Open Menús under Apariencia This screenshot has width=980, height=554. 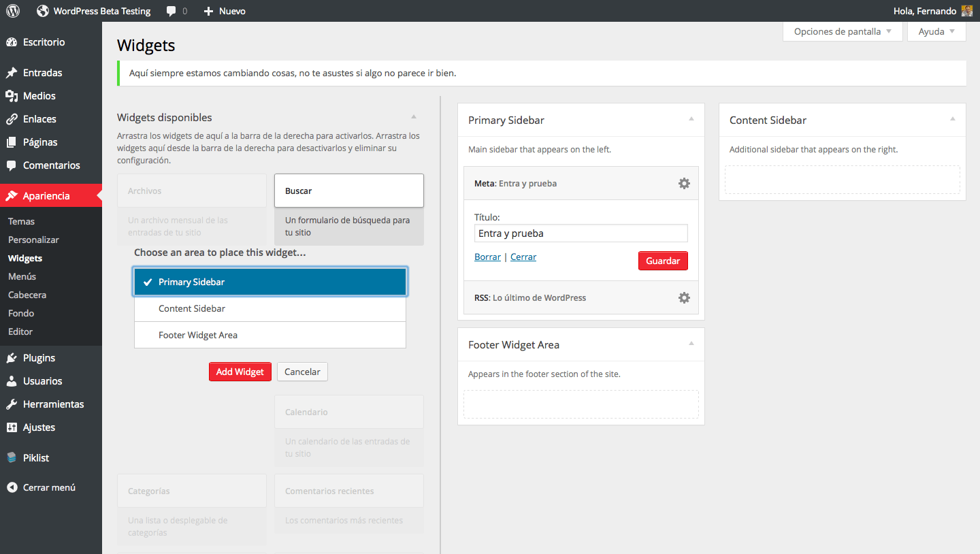(x=22, y=276)
